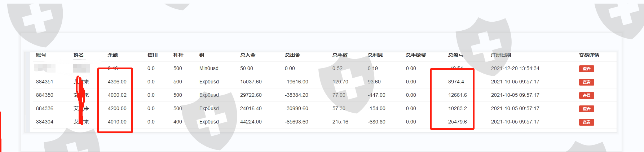This screenshot has height=152, width=644.
Task: Click 查看 in the MinOusd row
Action: [586, 69]
